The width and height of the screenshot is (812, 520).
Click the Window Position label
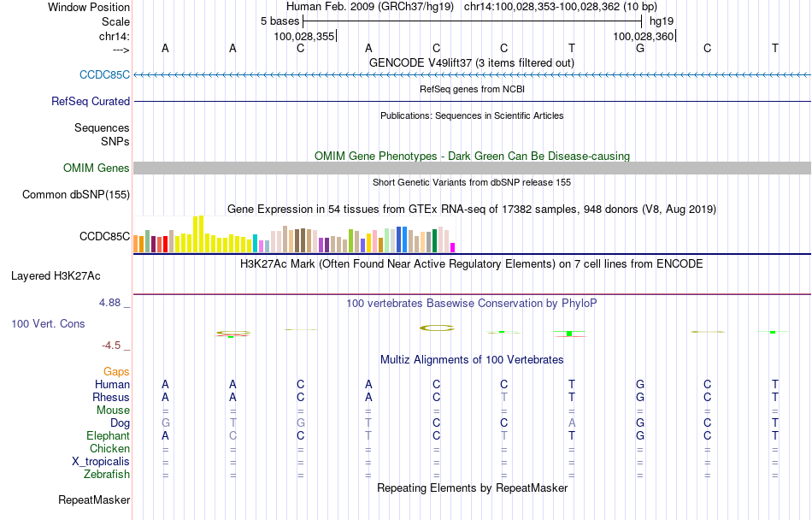tap(89, 7)
